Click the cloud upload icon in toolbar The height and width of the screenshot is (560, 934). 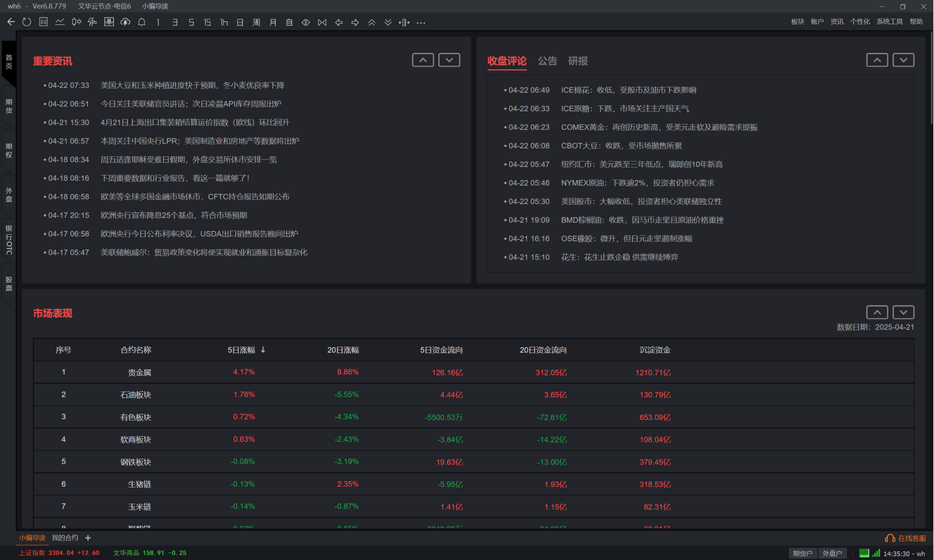pyautogui.click(x=125, y=22)
